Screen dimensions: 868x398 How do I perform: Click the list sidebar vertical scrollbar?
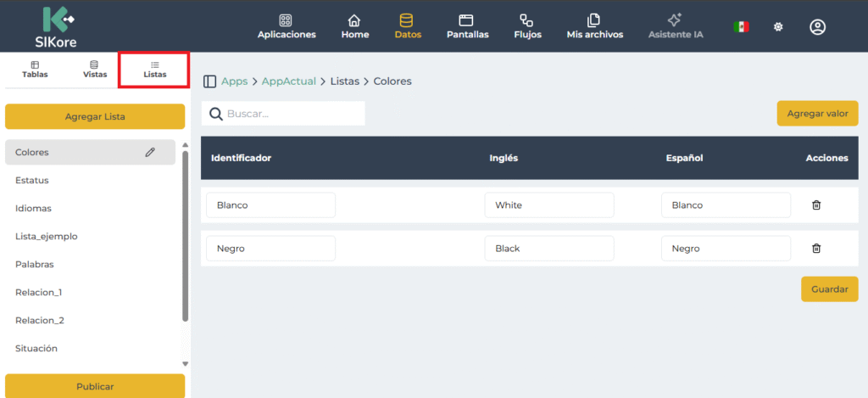(x=186, y=238)
